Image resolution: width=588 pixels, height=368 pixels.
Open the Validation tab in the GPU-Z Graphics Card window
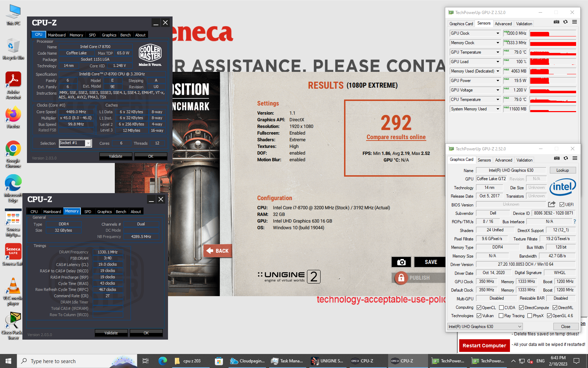click(524, 160)
